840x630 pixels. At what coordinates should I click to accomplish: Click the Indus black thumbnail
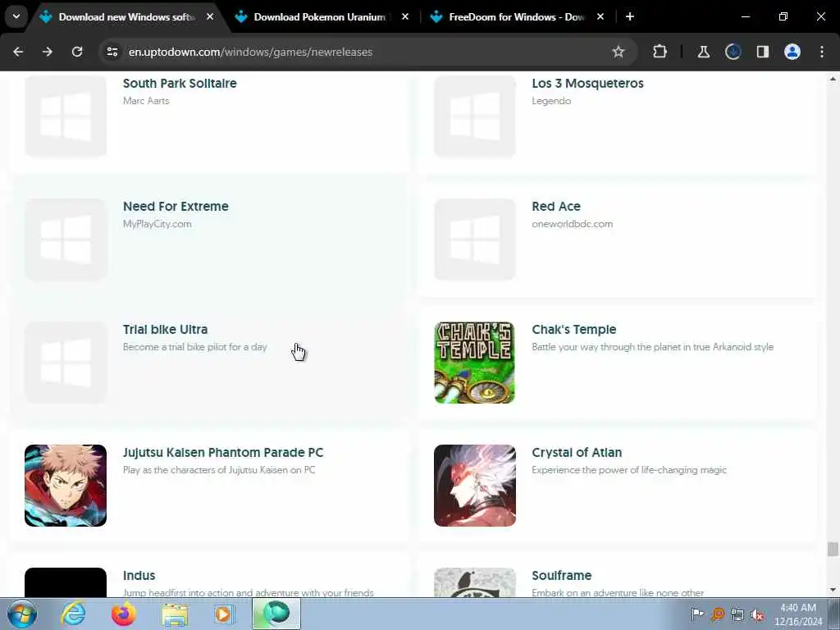pyautogui.click(x=66, y=582)
